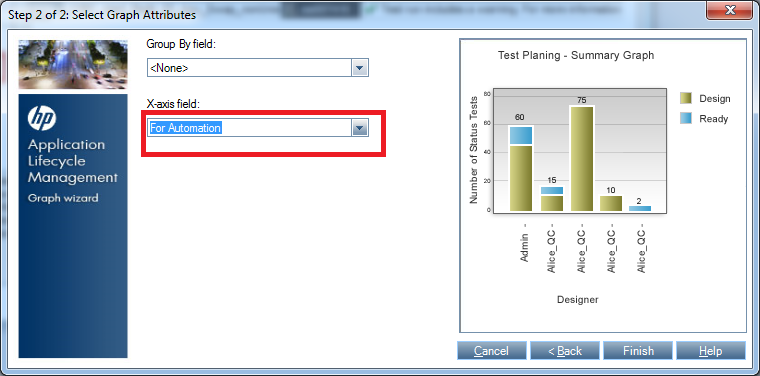The width and height of the screenshot is (760, 376).
Task: Click the bar labeled 15
Action: (552, 199)
